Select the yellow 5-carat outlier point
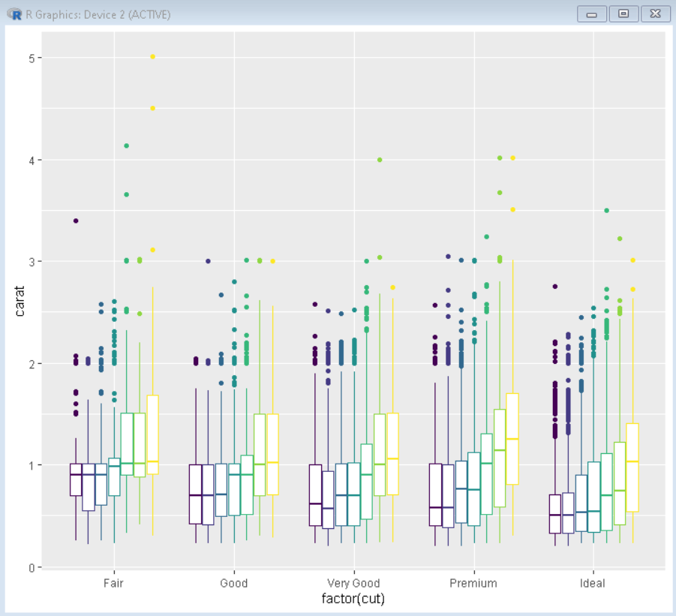Image resolution: width=676 pixels, height=616 pixels. pyautogui.click(x=152, y=56)
